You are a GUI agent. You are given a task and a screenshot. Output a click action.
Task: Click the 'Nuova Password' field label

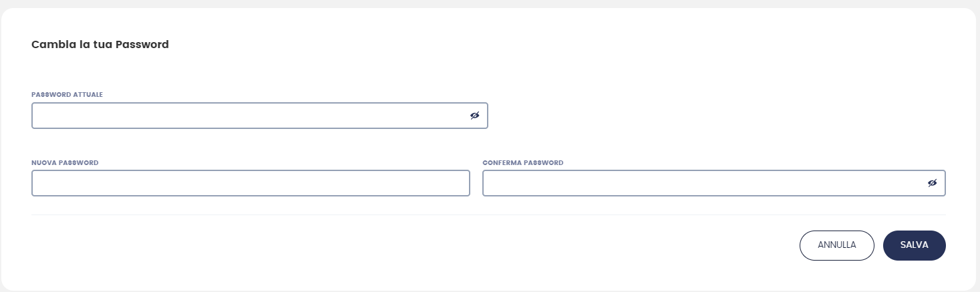[65, 162]
